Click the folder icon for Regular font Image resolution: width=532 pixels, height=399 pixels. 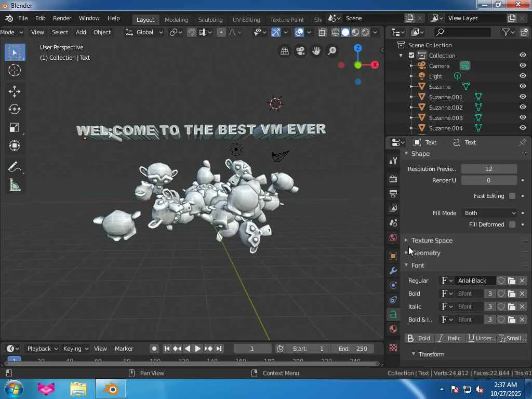(512, 281)
